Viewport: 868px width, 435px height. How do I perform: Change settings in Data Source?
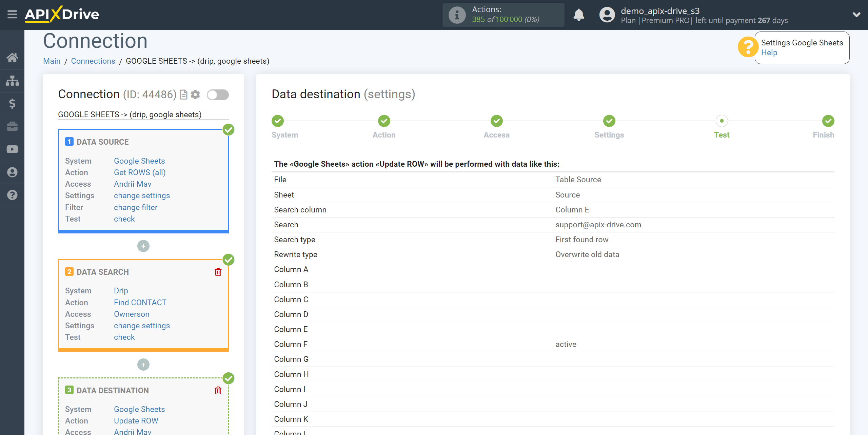[x=142, y=195]
